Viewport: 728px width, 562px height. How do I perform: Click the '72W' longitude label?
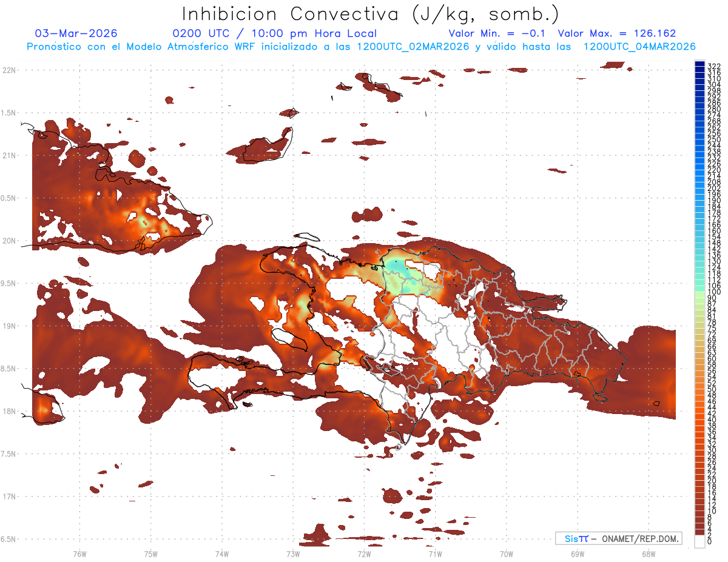tap(364, 554)
